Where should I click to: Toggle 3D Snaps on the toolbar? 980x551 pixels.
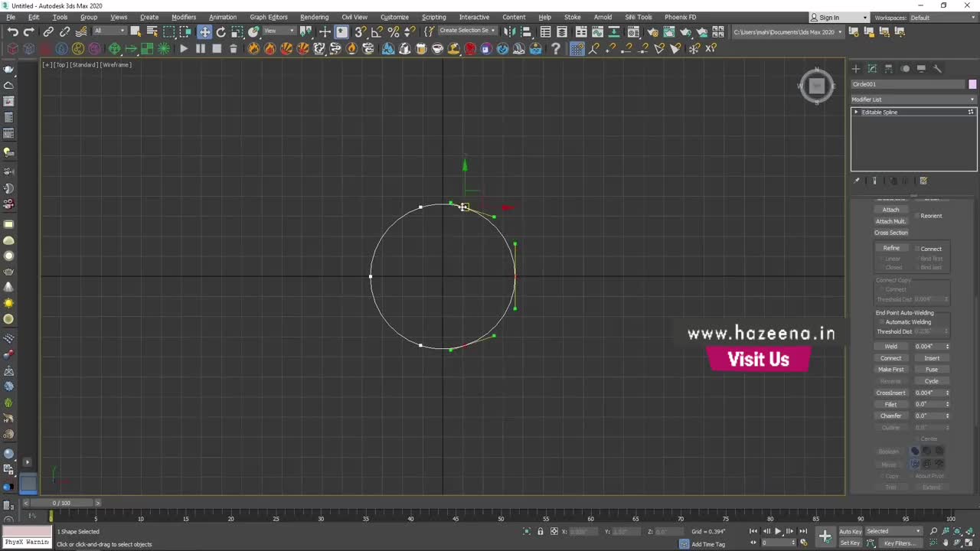[x=360, y=31]
